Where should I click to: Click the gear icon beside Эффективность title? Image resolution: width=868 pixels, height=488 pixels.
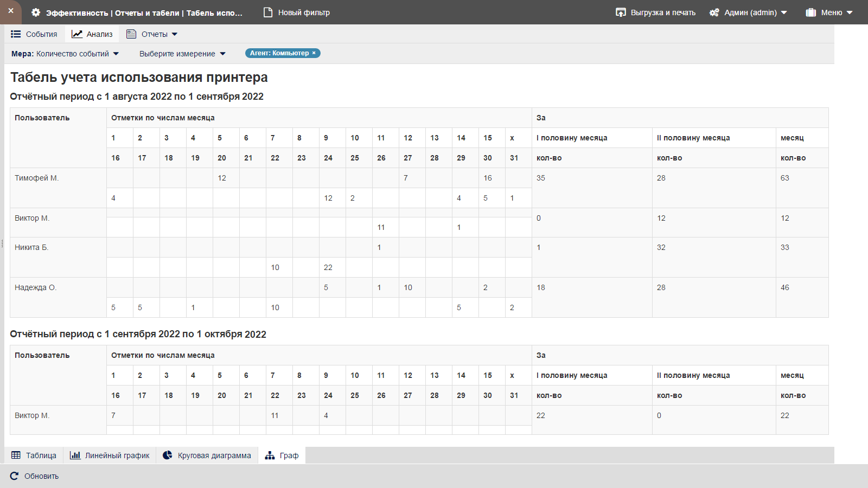(x=36, y=12)
